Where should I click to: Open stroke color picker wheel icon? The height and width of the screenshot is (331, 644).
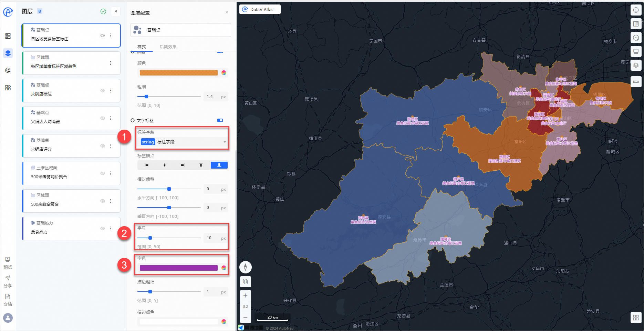[224, 73]
